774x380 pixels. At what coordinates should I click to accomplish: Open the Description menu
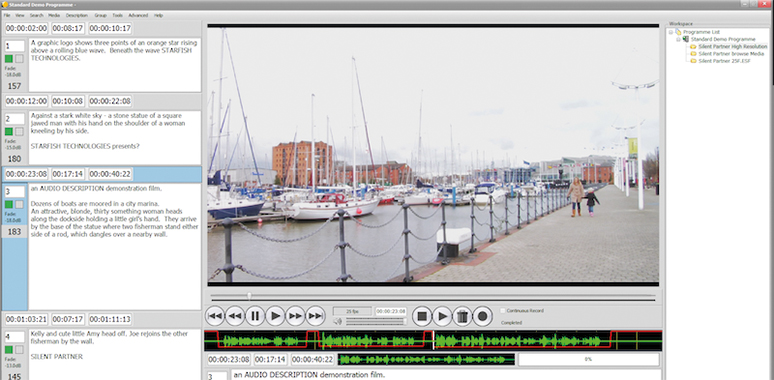[x=77, y=16]
